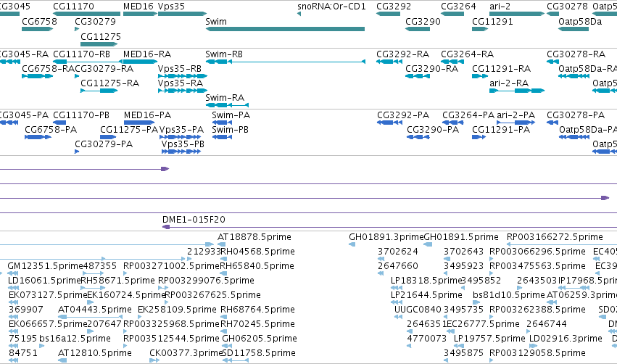This screenshot has height=364, width=617.
Task: Click the CG6758-PA protein label
Action: coord(51,130)
